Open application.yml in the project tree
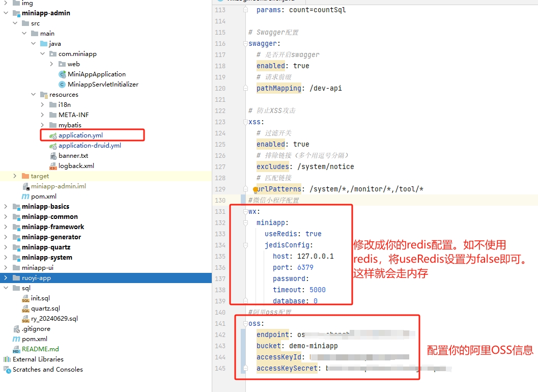The height and width of the screenshot is (392, 538). click(x=80, y=135)
